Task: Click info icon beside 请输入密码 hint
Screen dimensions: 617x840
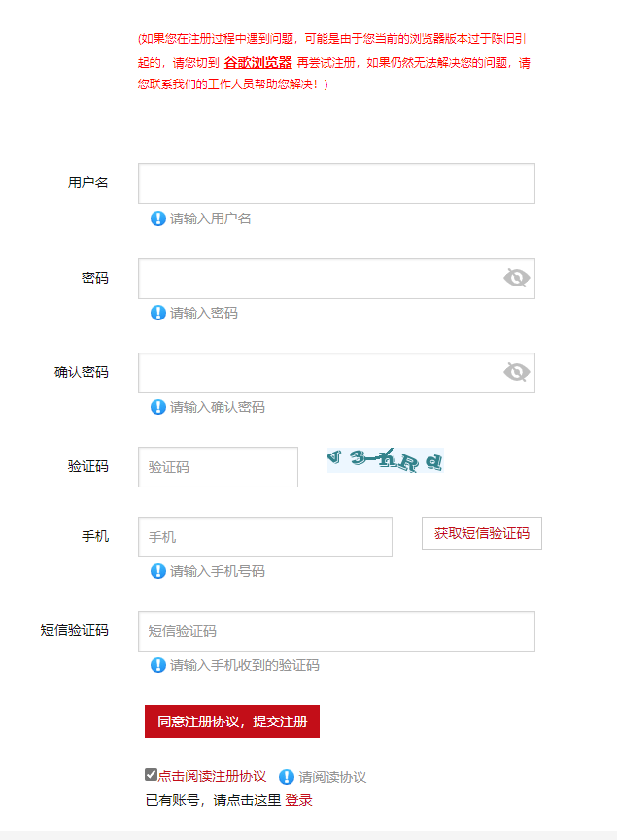Action: (x=157, y=313)
